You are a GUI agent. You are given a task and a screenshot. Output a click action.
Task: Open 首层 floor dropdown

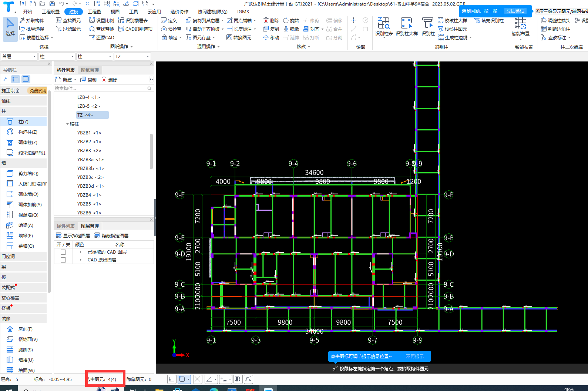(x=19, y=56)
